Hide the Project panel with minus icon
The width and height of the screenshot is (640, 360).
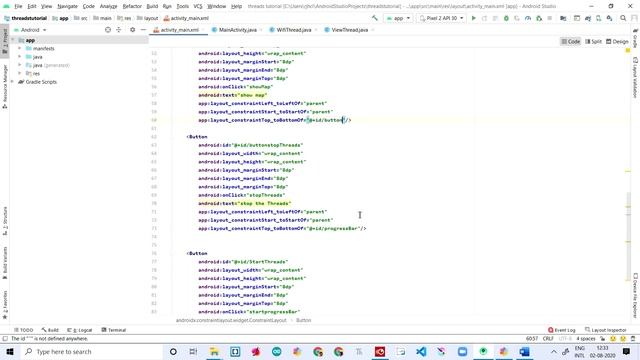tap(143, 30)
